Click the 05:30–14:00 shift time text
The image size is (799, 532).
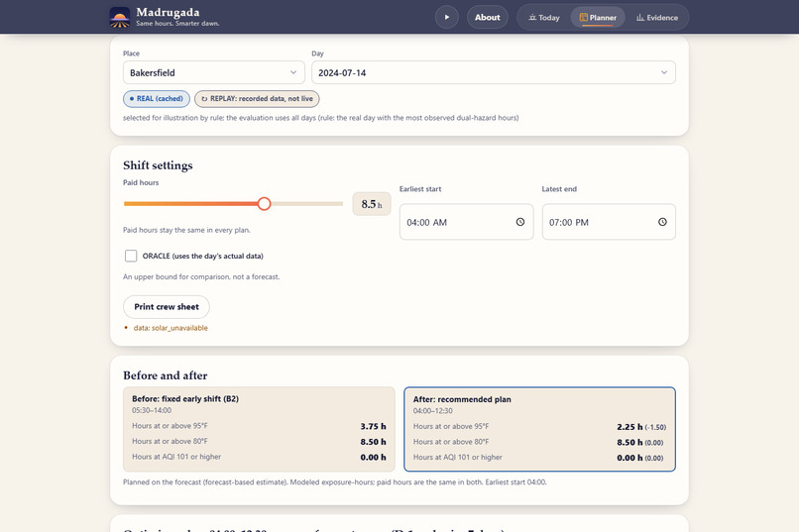pos(152,410)
